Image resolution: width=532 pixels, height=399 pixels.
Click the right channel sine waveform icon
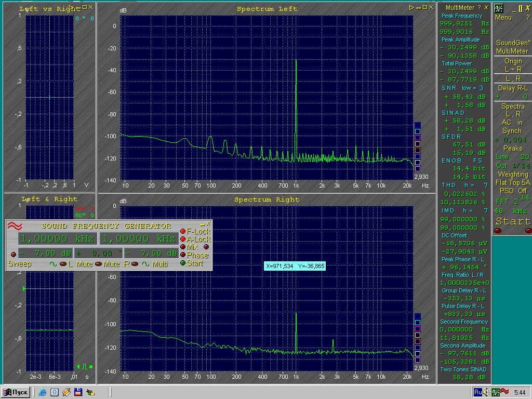coord(146,263)
